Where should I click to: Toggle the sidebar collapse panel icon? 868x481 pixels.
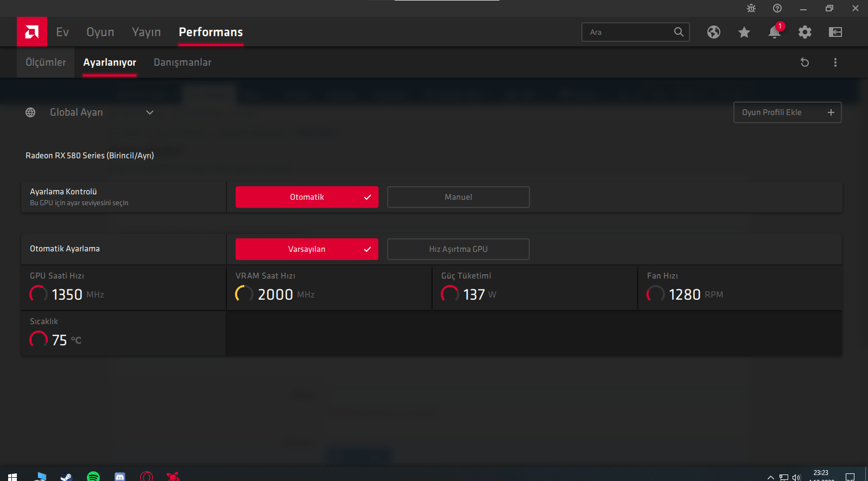point(835,32)
